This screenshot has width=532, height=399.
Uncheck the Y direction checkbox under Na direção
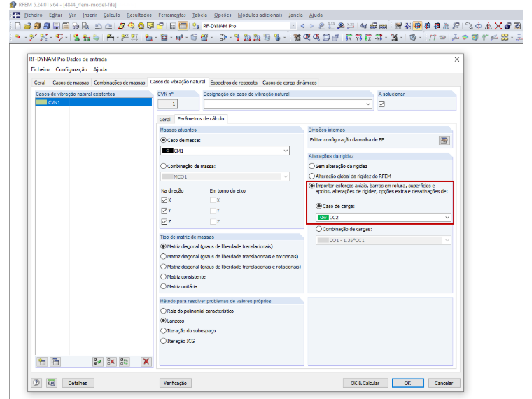(x=164, y=211)
